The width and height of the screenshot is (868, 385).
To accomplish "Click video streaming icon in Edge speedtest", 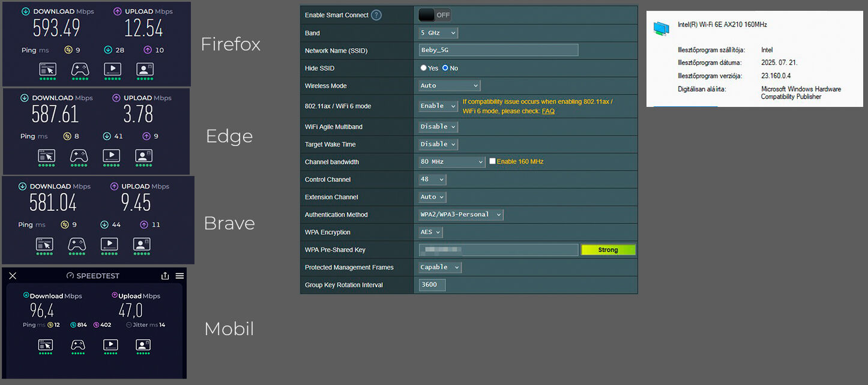I will 111,156.
